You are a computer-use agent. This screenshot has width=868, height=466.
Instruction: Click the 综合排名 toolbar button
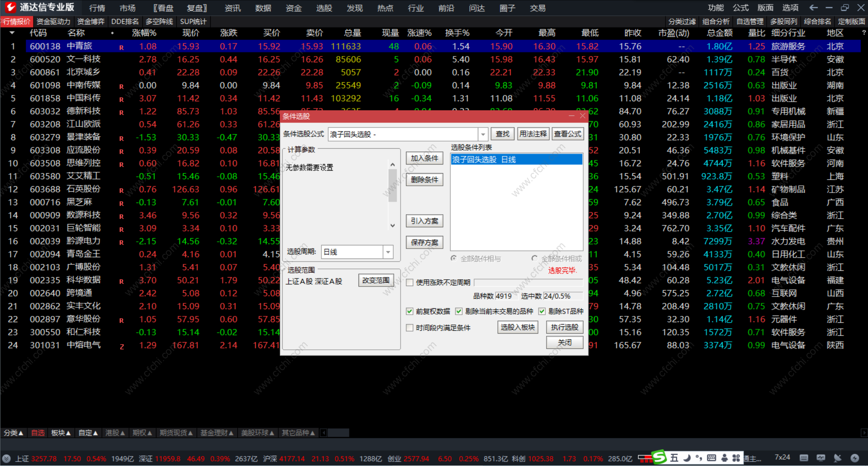tap(817, 22)
